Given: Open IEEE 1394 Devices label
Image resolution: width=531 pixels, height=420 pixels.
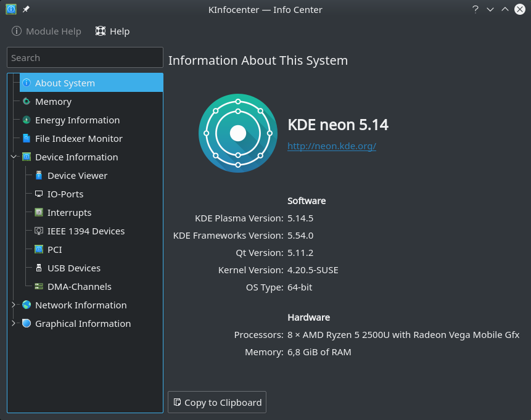Looking at the screenshot, I should click(x=86, y=231).
